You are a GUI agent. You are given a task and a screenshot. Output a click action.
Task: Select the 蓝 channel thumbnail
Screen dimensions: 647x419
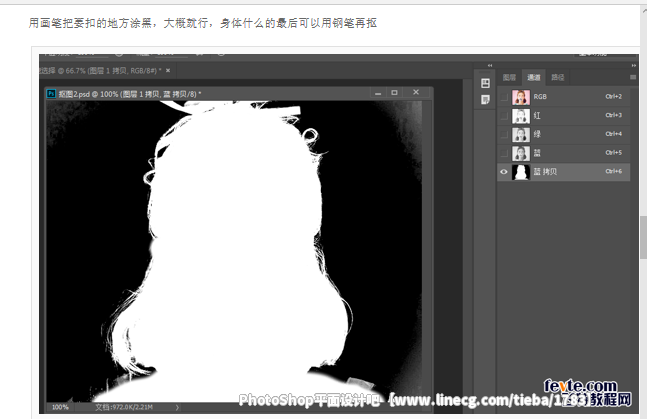pos(520,153)
